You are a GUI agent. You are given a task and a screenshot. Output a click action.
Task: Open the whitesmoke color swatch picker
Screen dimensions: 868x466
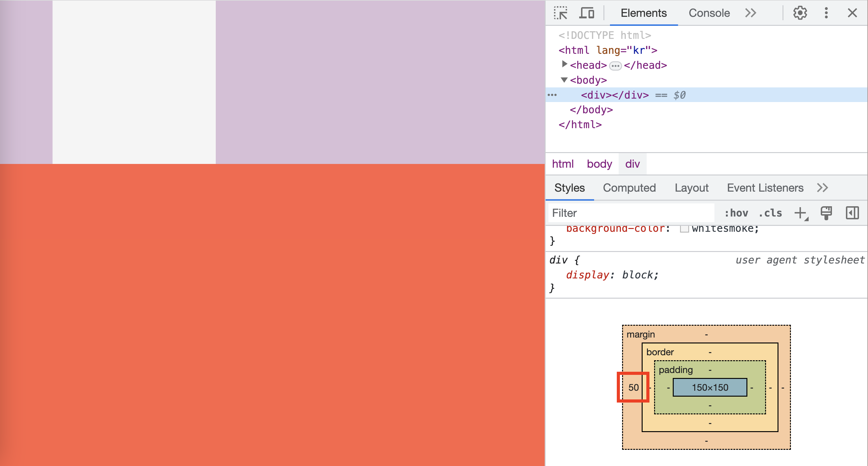pyautogui.click(x=684, y=229)
